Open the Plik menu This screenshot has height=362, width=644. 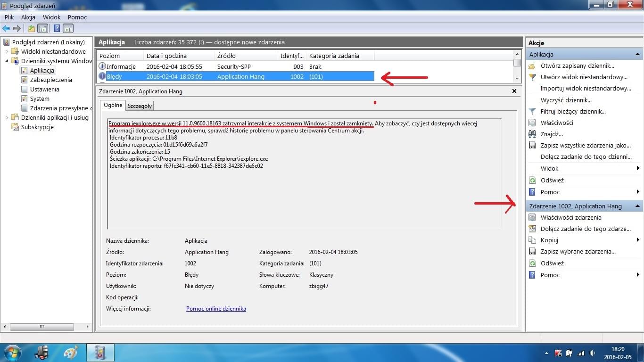[9, 17]
